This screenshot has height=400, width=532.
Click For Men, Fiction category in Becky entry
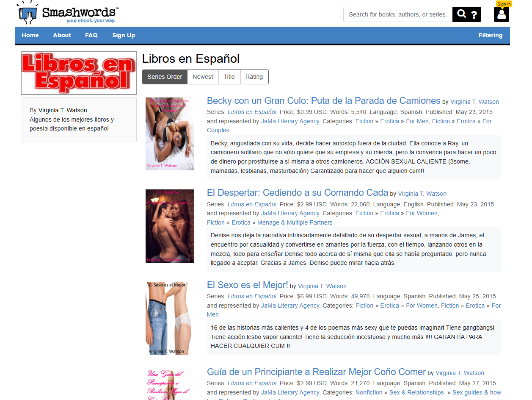coord(428,121)
